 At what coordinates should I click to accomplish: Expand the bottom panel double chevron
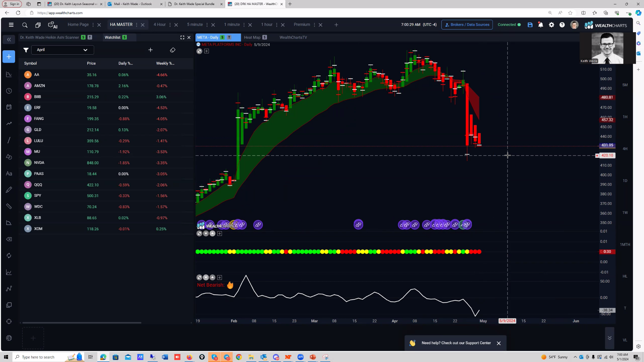[x=609, y=338]
